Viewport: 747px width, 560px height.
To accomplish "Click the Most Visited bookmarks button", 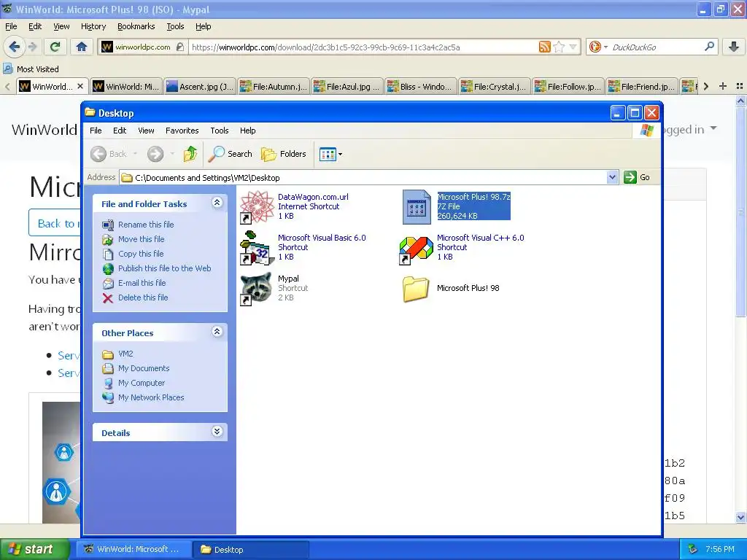I will pyautogui.click(x=31, y=69).
